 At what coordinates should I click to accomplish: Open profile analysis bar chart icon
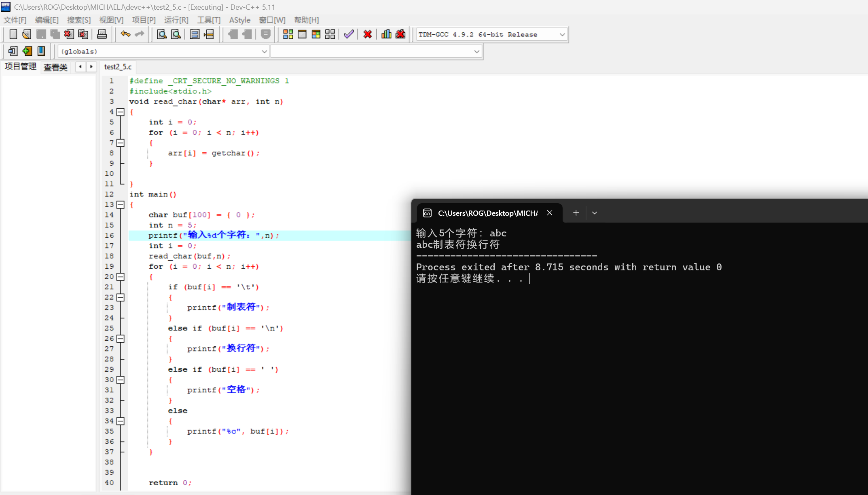(386, 34)
